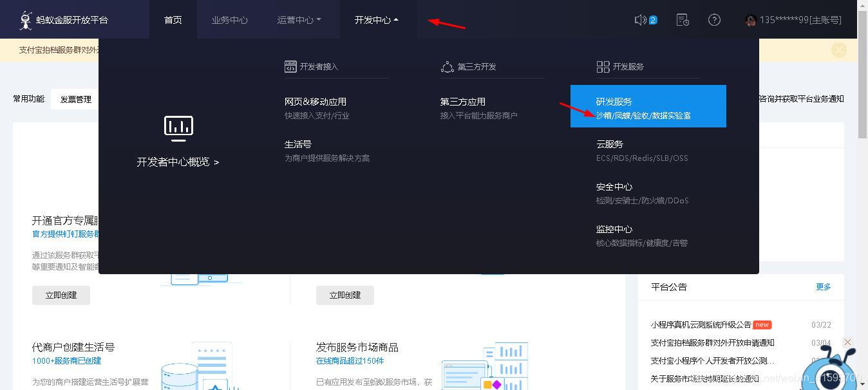Viewport: 868px width, 390px height.
Task: Open 业务中心 tab
Action: coord(230,20)
